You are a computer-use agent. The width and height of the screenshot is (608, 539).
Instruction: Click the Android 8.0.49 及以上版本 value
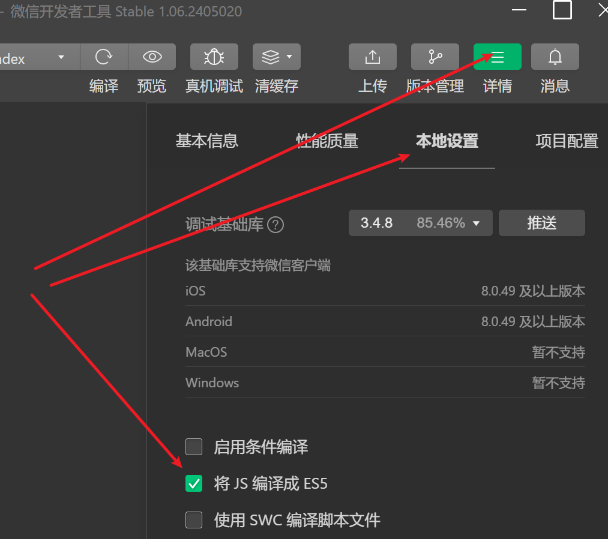[x=533, y=321]
